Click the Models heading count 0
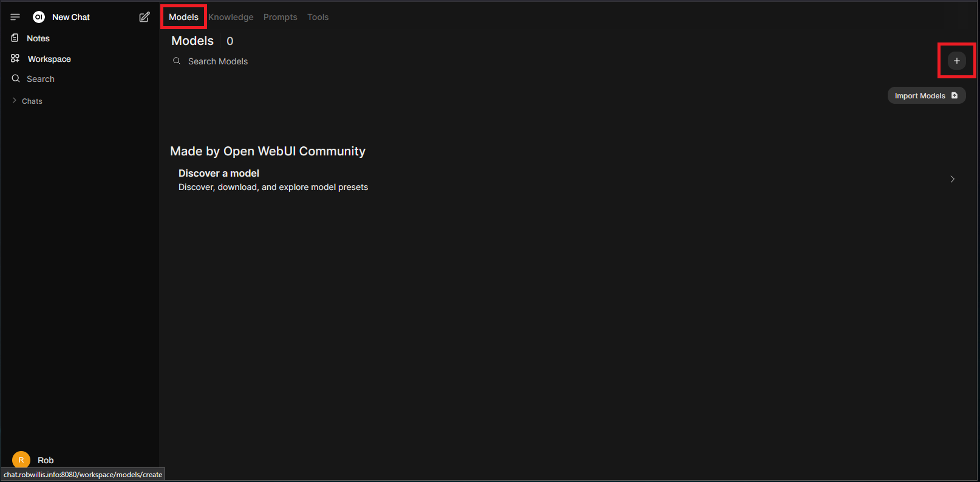Viewport: 980px width, 482px height. coord(230,41)
